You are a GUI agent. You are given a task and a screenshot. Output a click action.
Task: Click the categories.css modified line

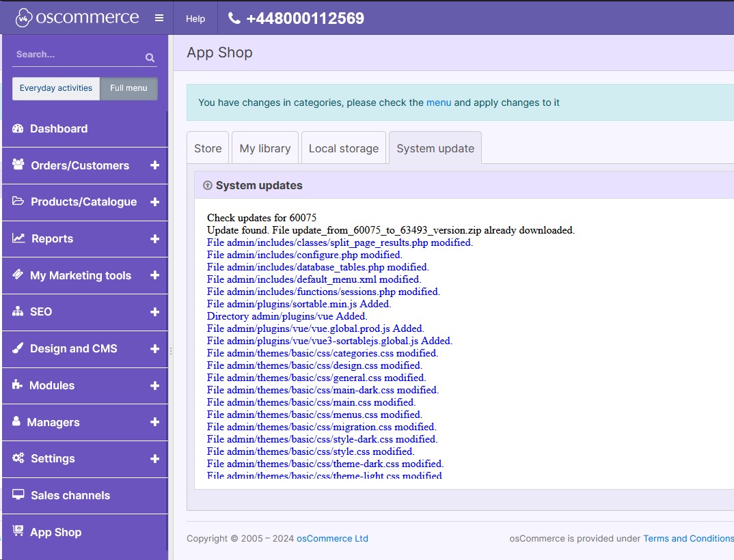[323, 353]
